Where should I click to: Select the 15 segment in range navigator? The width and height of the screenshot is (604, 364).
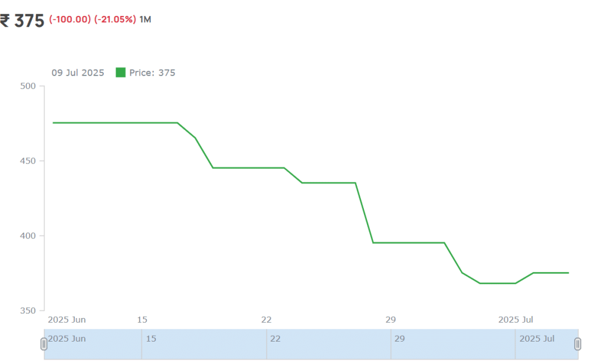click(x=204, y=344)
